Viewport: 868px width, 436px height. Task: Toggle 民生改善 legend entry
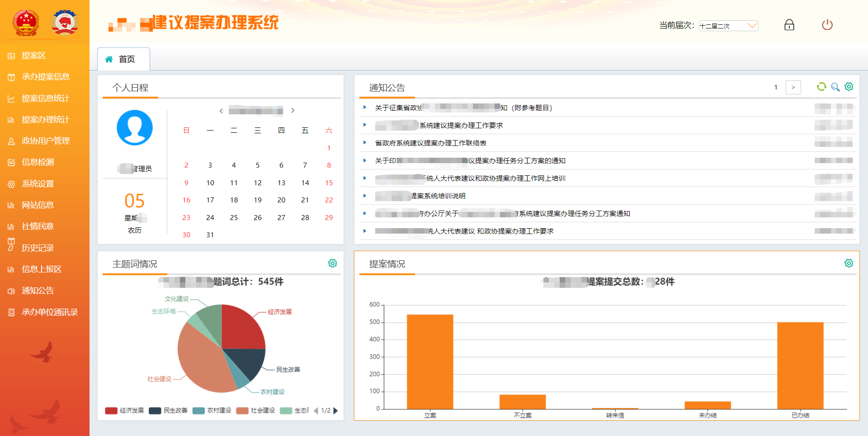click(168, 410)
